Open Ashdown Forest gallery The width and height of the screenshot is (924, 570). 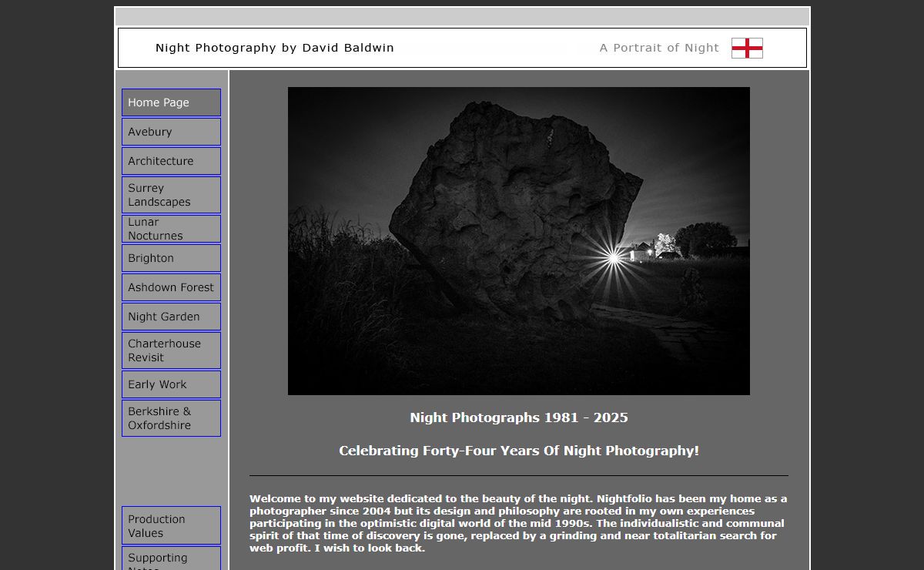(171, 287)
